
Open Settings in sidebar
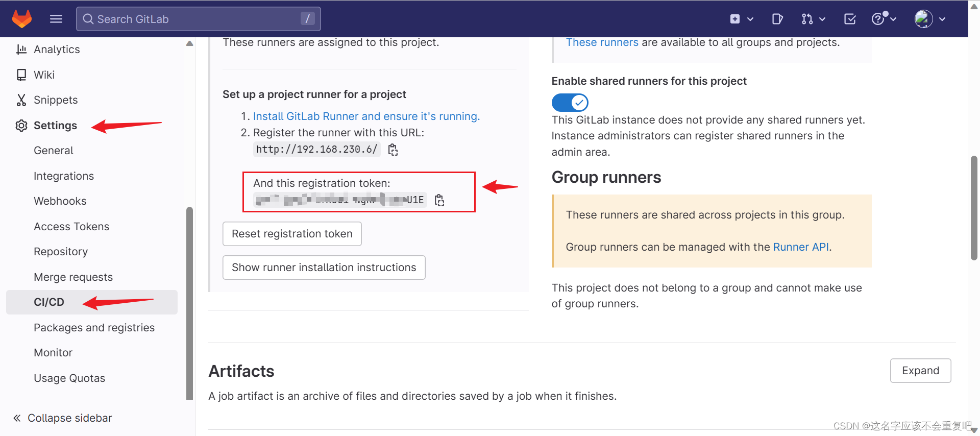[55, 126]
